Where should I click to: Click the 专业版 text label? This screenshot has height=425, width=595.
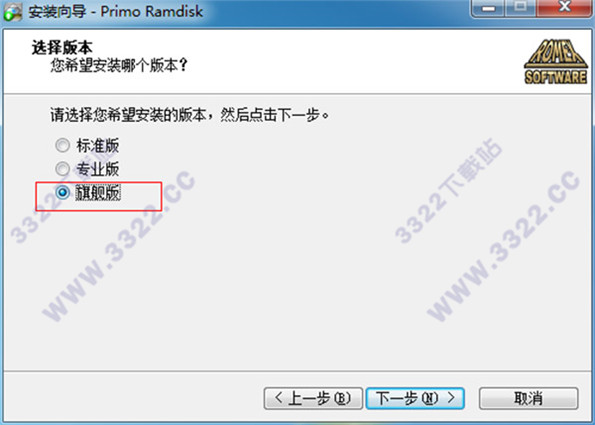(x=98, y=169)
